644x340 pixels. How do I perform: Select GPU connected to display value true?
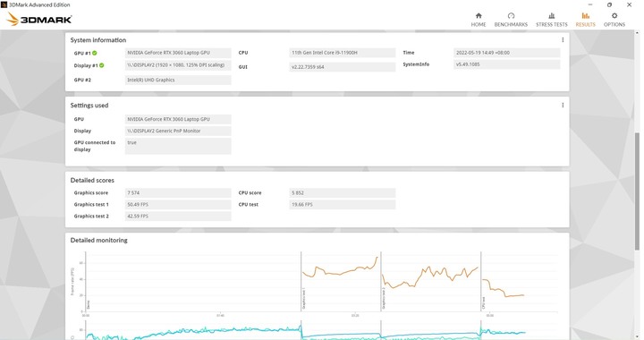pos(178,146)
